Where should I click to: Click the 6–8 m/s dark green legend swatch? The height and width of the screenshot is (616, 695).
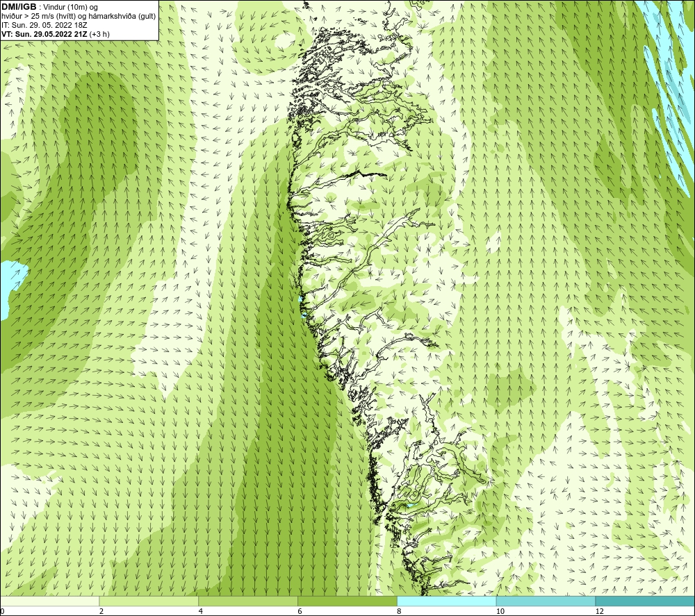click(x=347, y=601)
